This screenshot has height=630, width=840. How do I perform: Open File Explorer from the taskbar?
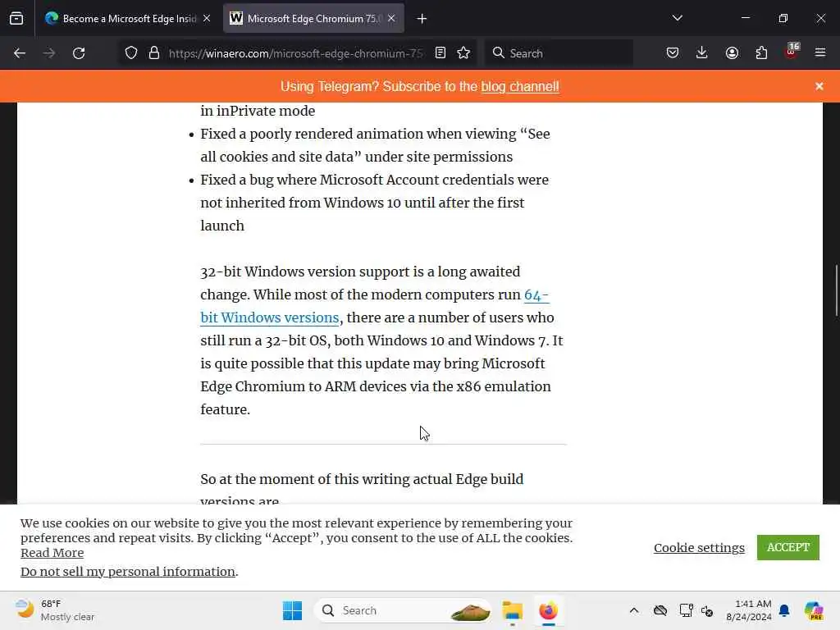pos(512,610)
